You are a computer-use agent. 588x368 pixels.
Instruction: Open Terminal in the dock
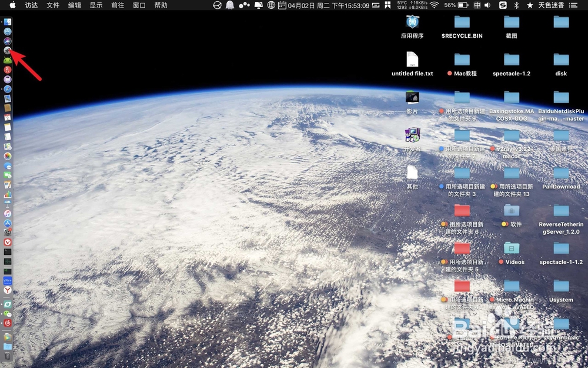tap(8, 251)
